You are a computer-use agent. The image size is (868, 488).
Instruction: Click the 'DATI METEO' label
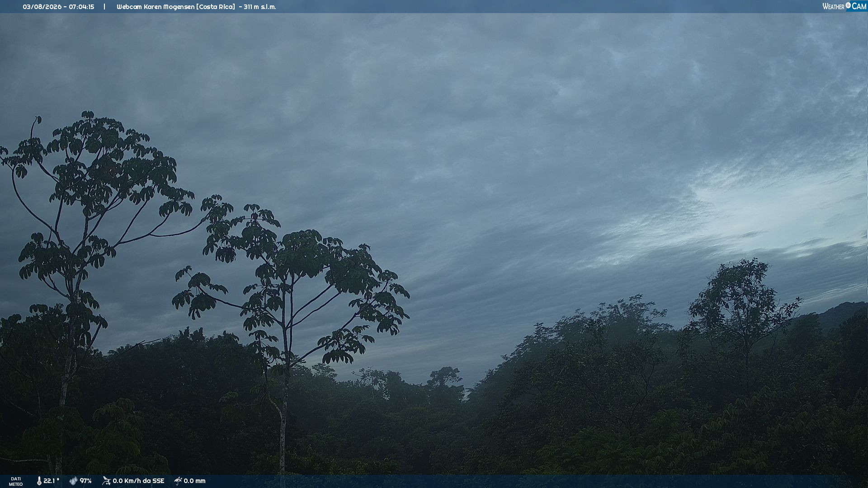(16, 481)
